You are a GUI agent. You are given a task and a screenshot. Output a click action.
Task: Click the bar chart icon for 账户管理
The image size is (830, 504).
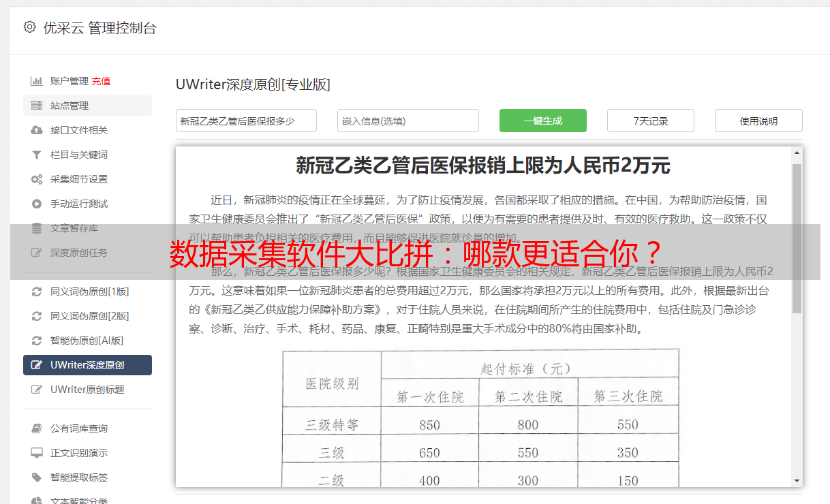(x=37, y=81)
